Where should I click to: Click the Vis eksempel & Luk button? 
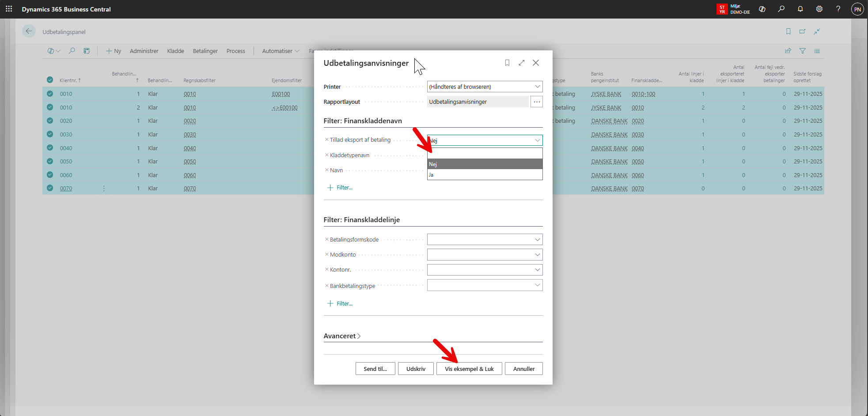[x=469, y=369]
